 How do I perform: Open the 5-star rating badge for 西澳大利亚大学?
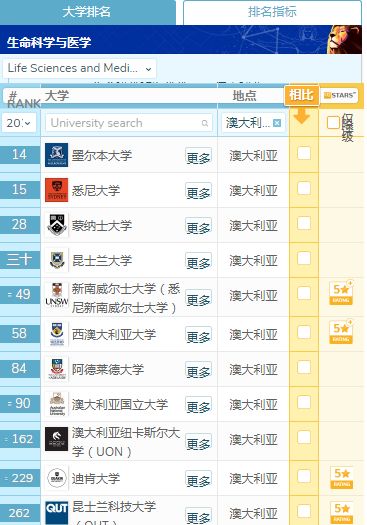tap(341, 332)
